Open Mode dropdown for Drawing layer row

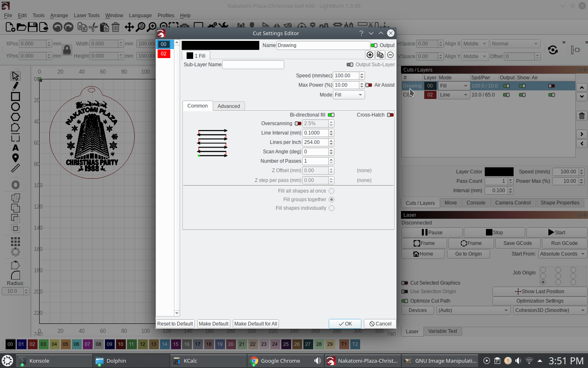[x=453, y=86]
